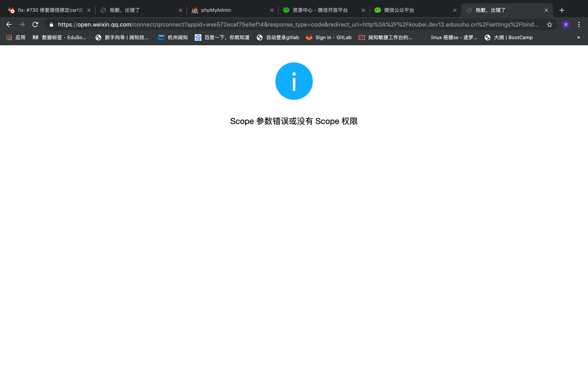The height and width of the screenshot is (367, 588).
Task: Reload the current page
Action: tap(35, 24)
